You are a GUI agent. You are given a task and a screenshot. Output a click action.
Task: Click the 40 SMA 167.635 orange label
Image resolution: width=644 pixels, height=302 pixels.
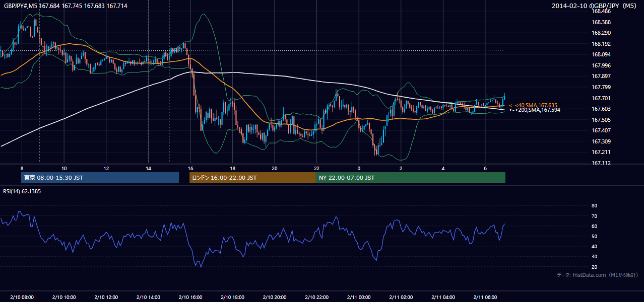coord(533,105)
